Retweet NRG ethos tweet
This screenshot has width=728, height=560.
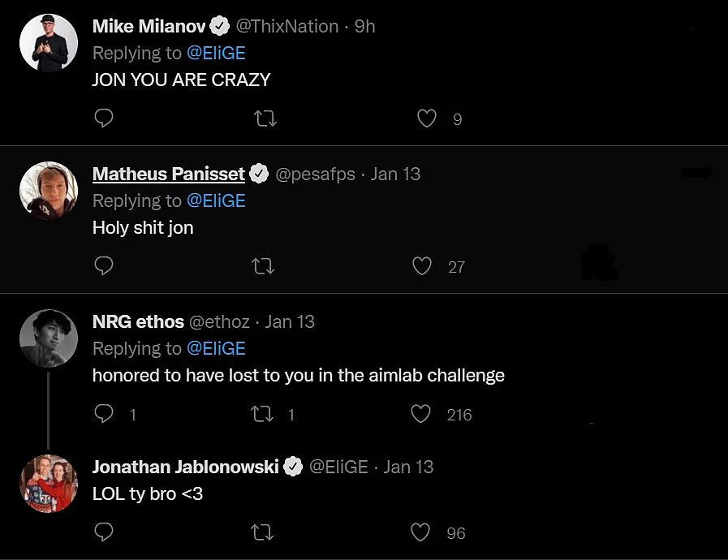click(x=262, y=414)
